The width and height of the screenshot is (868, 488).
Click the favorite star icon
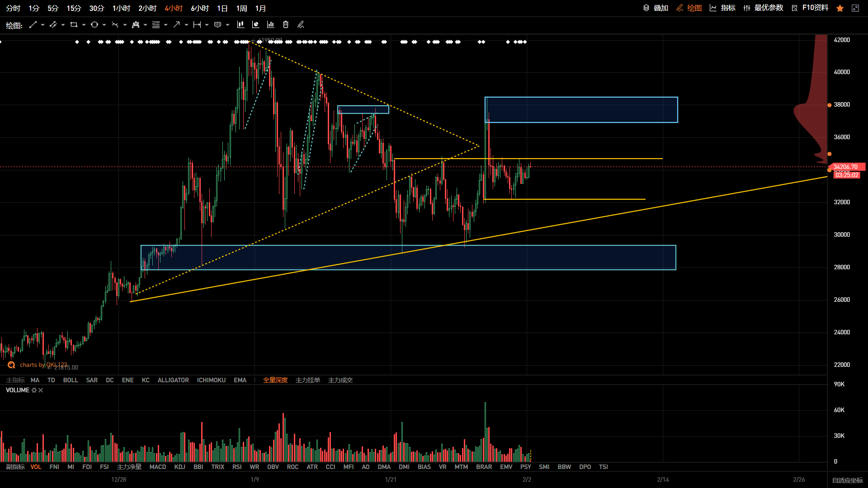tap(840, 8)
